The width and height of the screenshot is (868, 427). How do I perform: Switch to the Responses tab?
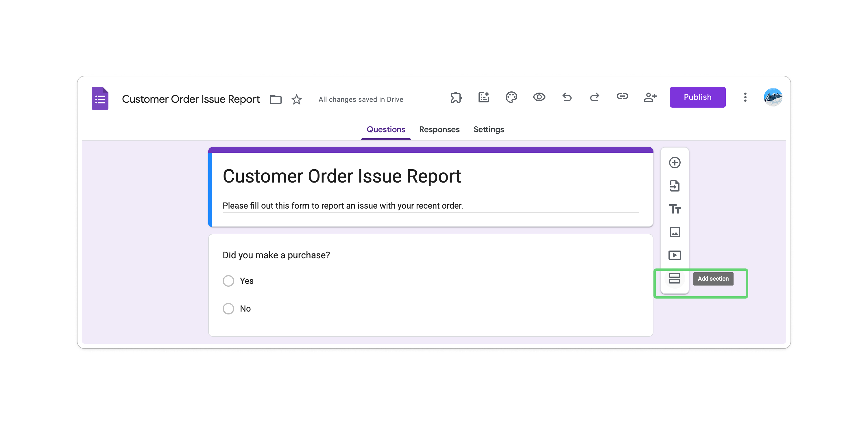tap(439, 129)
